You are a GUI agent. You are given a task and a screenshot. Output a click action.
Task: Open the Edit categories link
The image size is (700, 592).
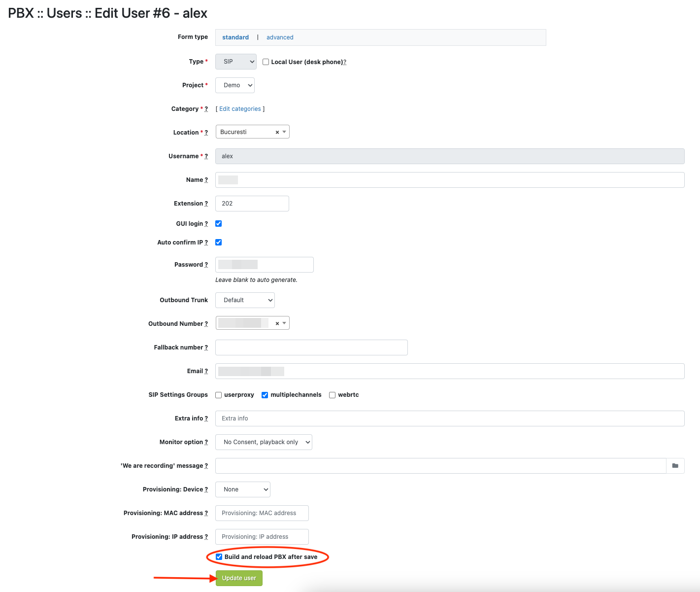click(240, 109)
